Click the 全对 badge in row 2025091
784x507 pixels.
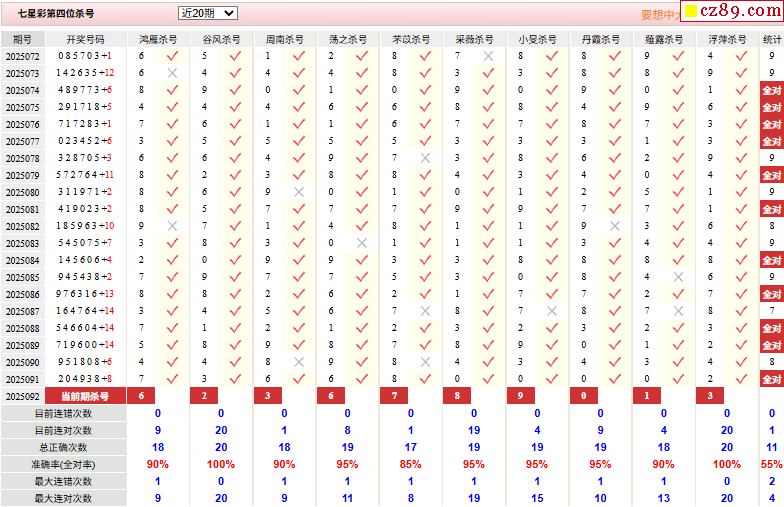click(x=772, y=380)
